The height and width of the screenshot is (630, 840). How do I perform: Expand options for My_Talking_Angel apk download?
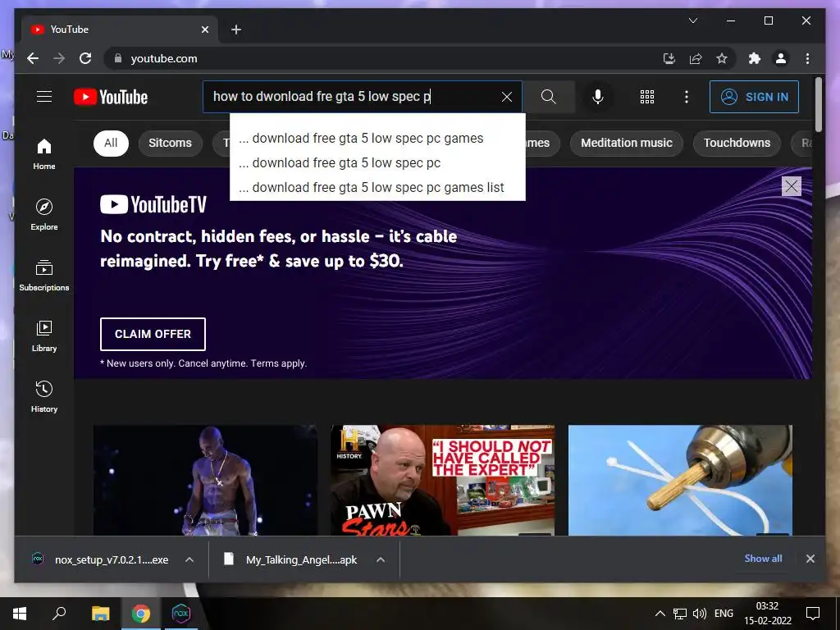point(381,559)
